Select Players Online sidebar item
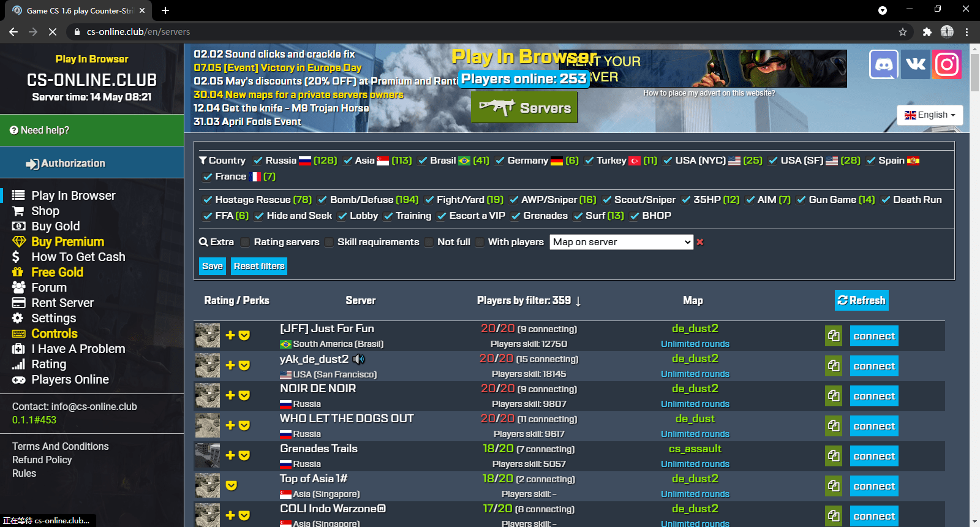The width and height of the screenshot is (980, 527). [x=70, y=379]
